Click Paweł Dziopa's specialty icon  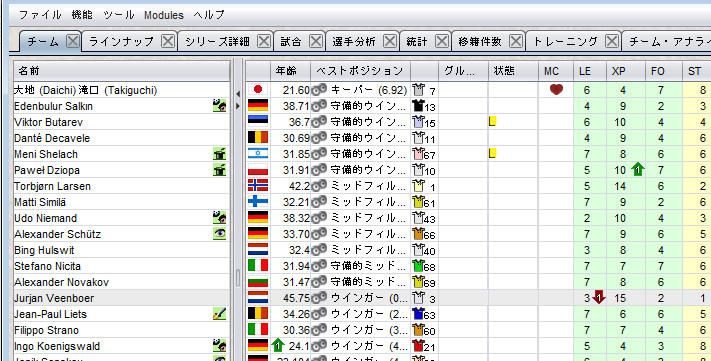click(x=219, y=170)
